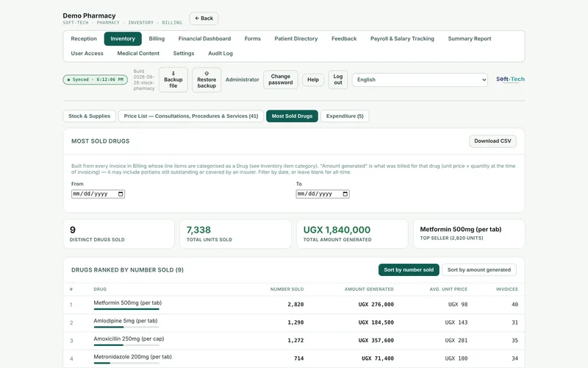The image size is (588, 368).
Task: Open Medical Content tab
Action: [138, 53]
